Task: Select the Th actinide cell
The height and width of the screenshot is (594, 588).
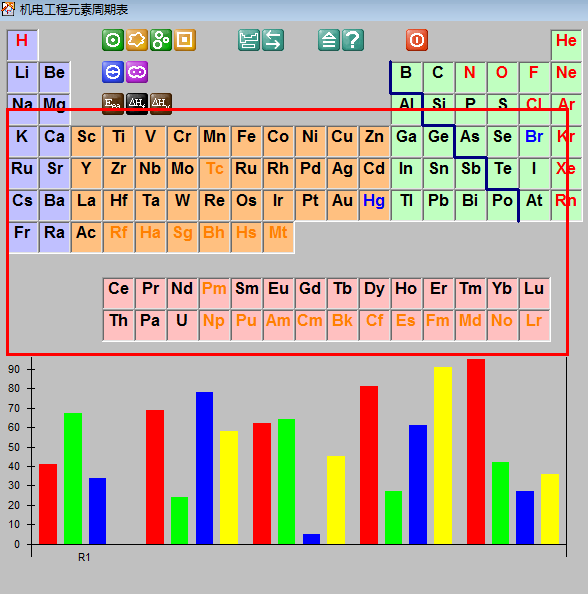Action: 119,325
